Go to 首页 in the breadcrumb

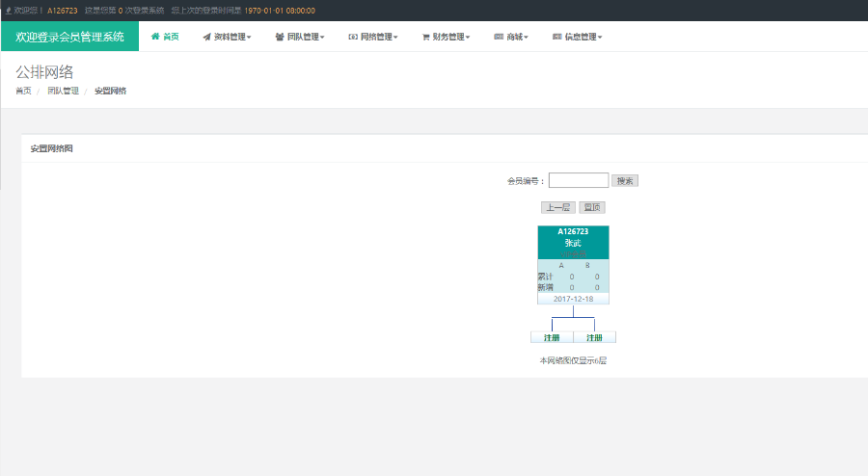click(23, 91)
